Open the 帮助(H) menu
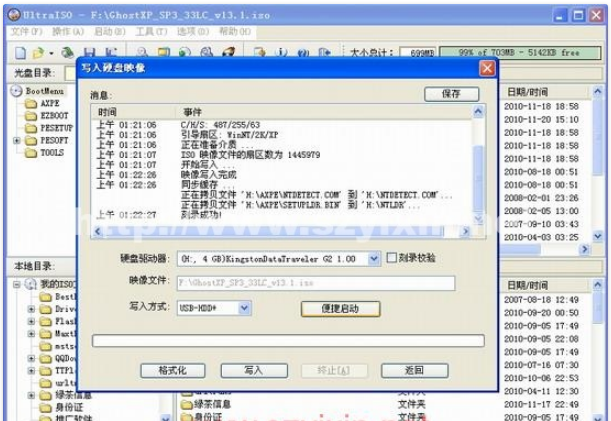Viewport: 611px width, 421px height. pos(235,32)
